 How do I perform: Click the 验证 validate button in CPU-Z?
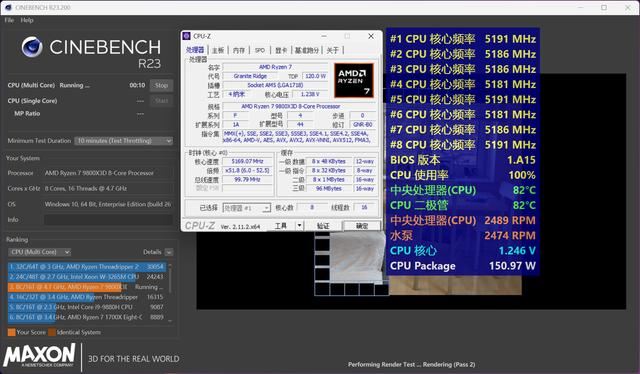tap(323, 226)
